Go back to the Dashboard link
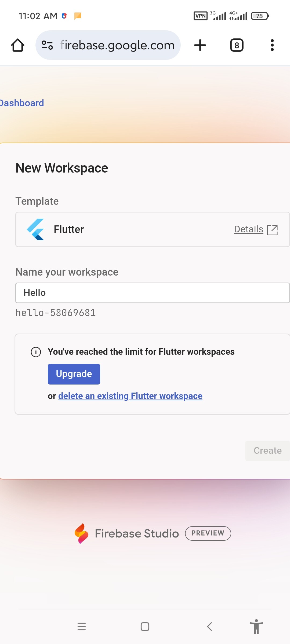 point(21,103)
